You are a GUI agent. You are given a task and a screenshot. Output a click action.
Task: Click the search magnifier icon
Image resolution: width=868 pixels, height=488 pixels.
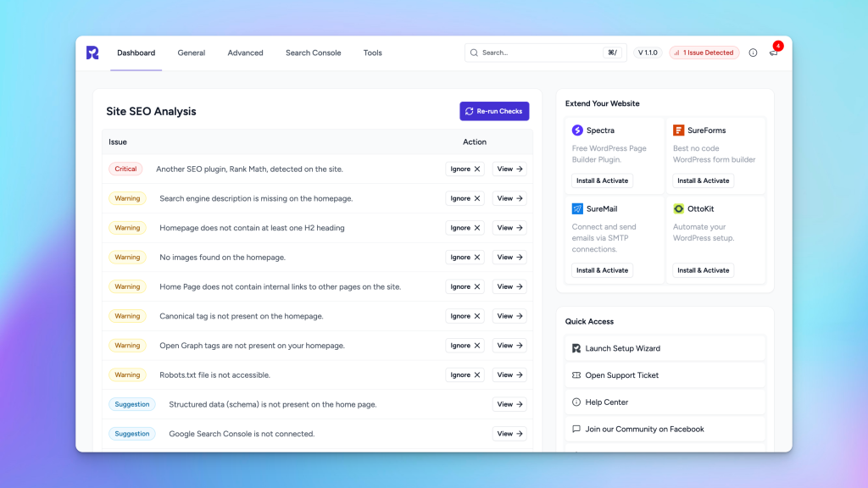point(474,53)
